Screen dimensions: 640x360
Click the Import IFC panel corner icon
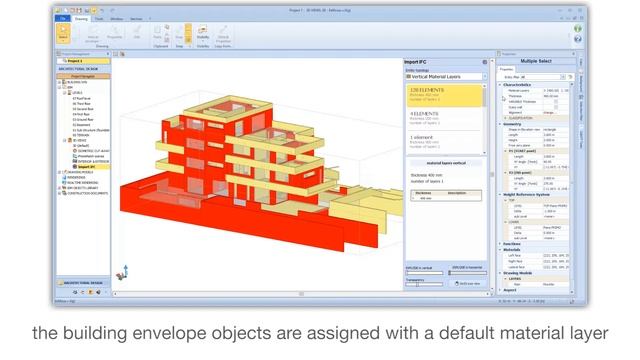click(x=484, y=62)
